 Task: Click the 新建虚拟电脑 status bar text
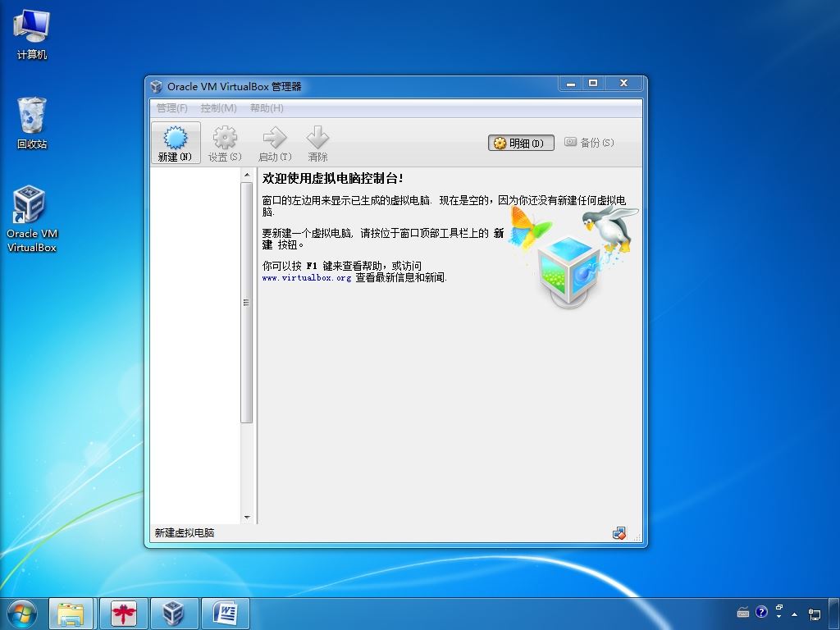(x=185, y=533)
